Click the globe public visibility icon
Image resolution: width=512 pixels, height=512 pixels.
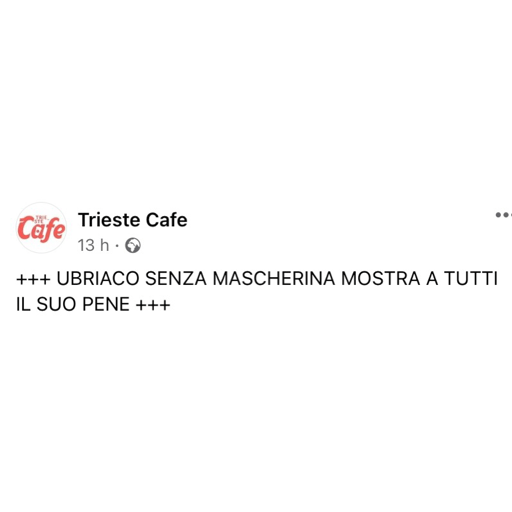133,246
